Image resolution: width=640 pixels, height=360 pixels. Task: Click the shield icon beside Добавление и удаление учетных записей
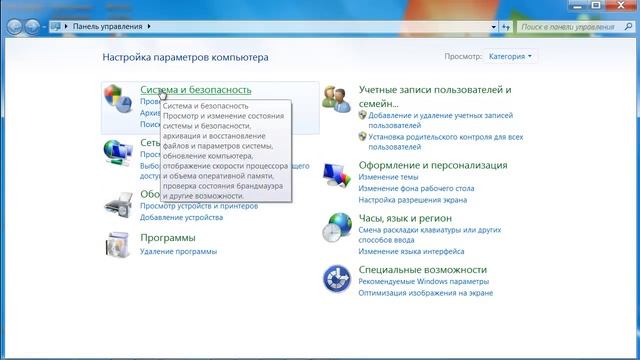click(x=362, y=115)
